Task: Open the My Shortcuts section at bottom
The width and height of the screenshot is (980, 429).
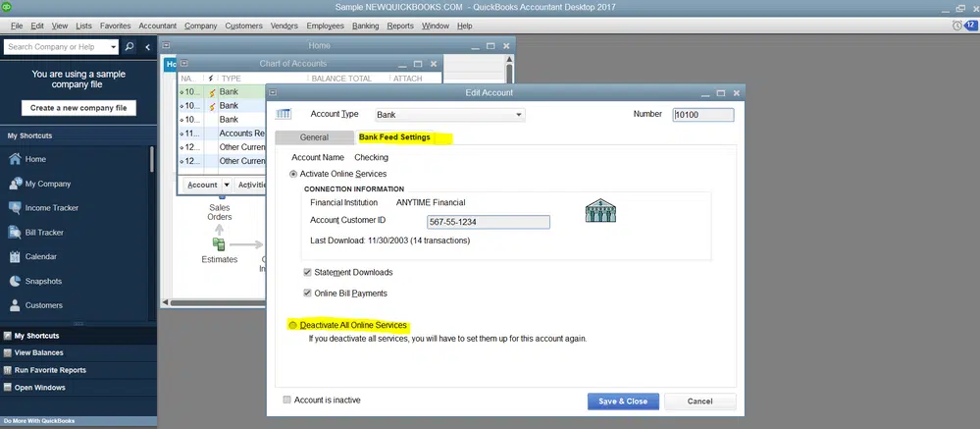Action: 78,336
